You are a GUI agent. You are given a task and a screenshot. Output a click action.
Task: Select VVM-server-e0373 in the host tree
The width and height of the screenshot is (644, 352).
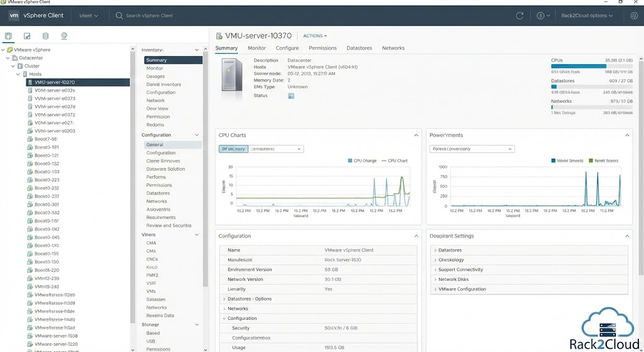55,98
